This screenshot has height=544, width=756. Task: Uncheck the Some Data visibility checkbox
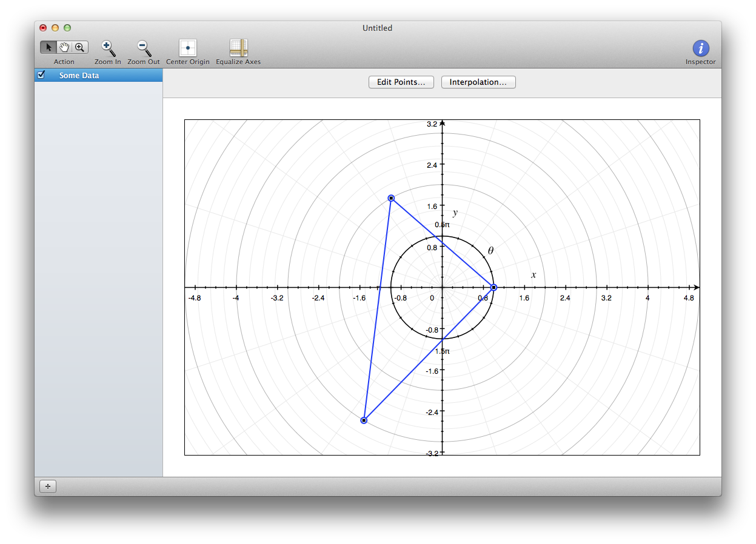tap(41, 75)
